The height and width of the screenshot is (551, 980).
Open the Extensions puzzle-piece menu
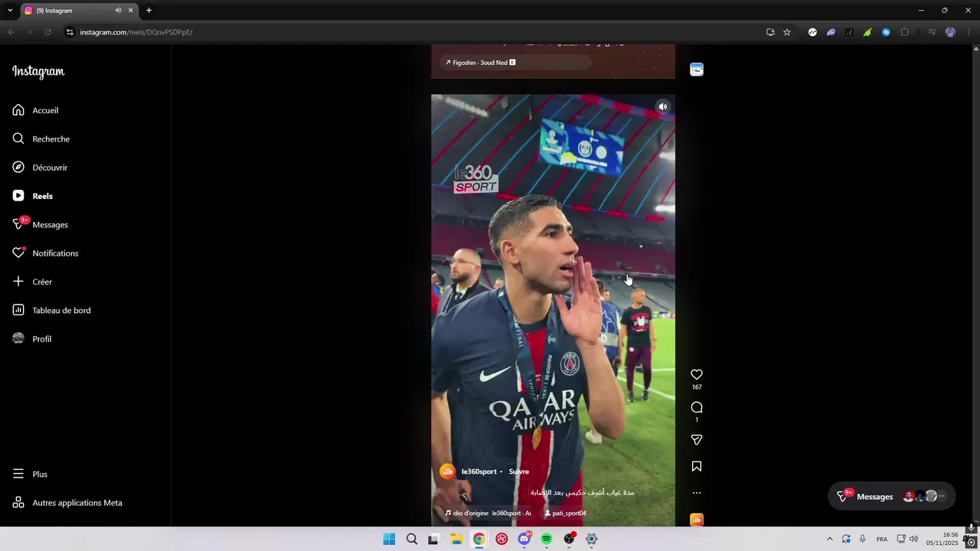(x=905, y=32)
